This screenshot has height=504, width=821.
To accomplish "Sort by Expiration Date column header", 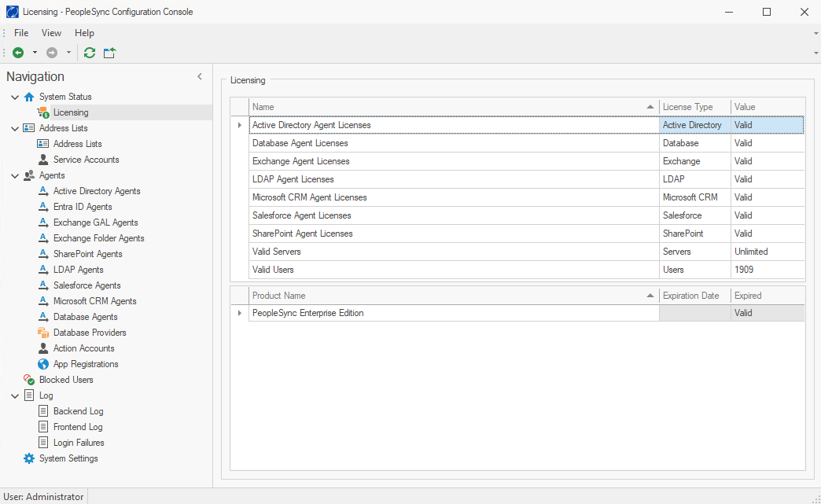I will tap(695, 296).
